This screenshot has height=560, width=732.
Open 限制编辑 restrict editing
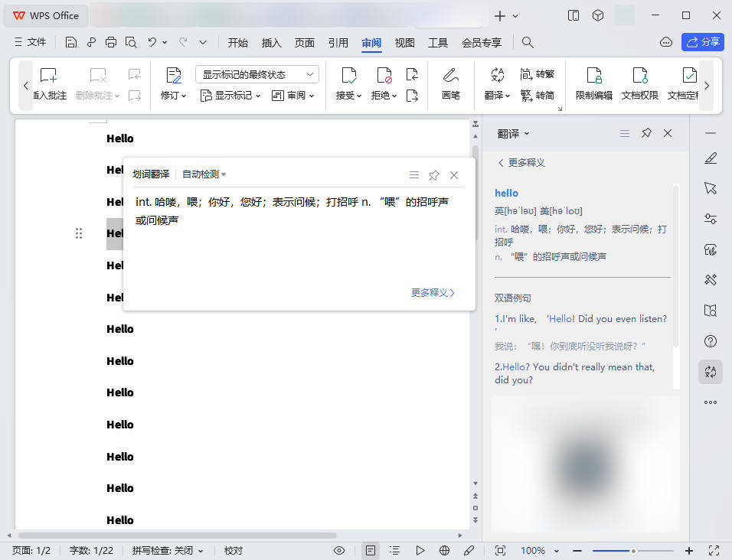pos(594,84)
